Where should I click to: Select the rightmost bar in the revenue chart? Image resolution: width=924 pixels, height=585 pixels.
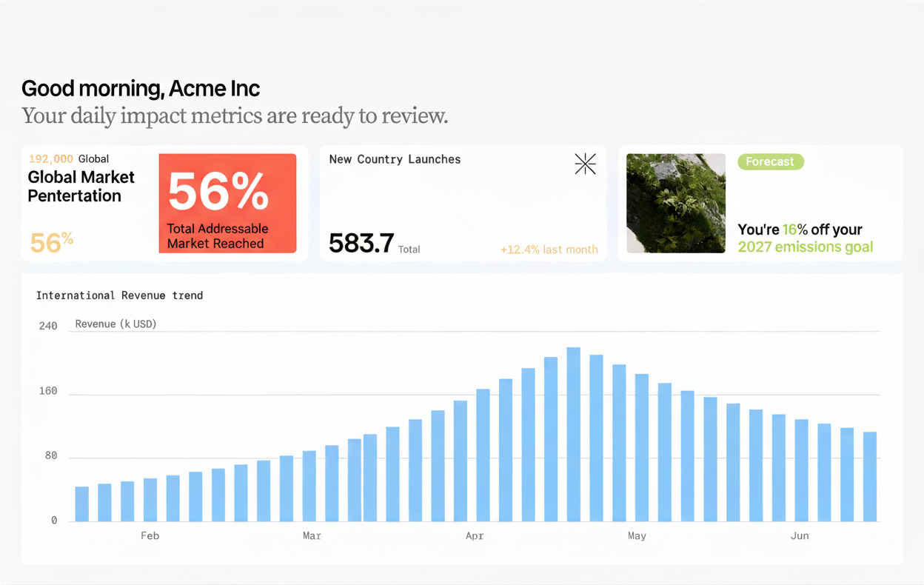pos(869,476)
